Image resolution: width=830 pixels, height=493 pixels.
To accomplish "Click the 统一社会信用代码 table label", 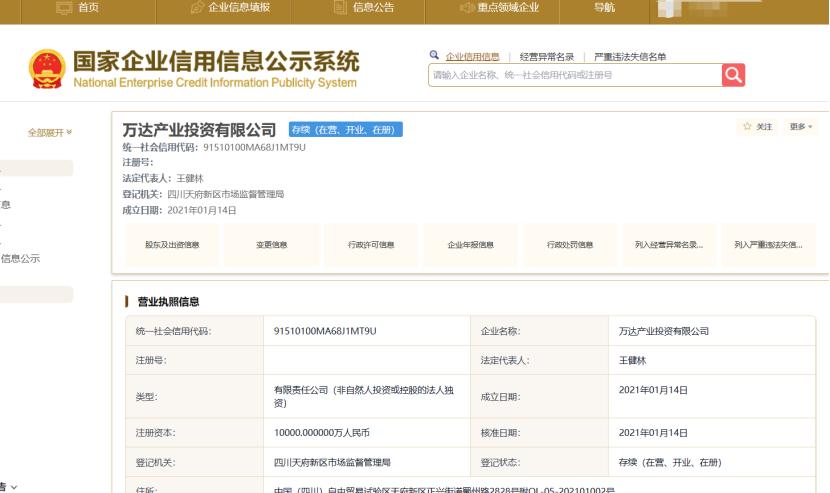I will coord(173,331).
